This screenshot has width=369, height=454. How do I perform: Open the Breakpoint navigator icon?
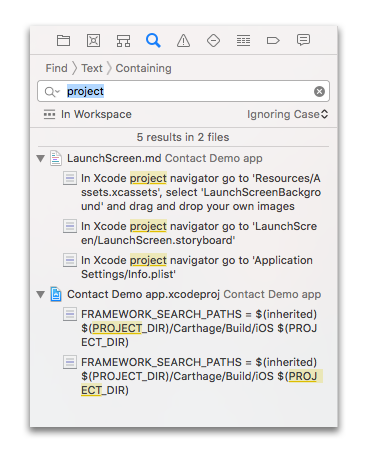point(273,41)
